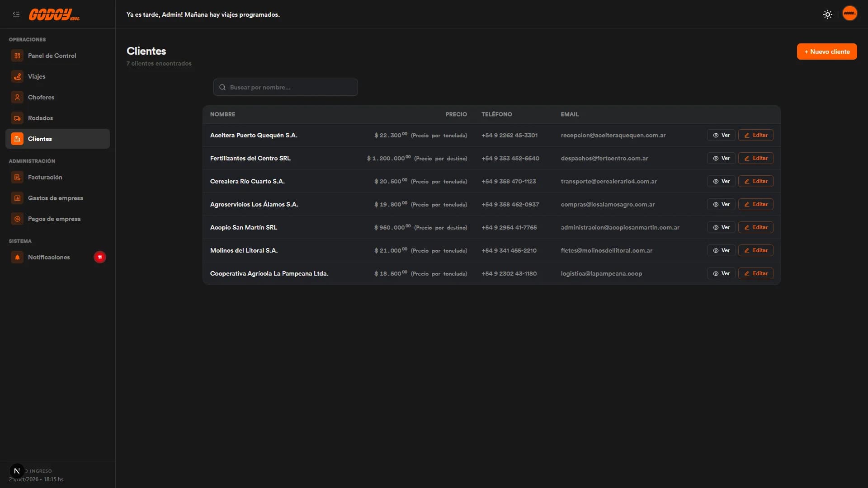Click phone +54 9 341 455-2210
This screenshot has width=868, height=488.
tap(509, 250)
